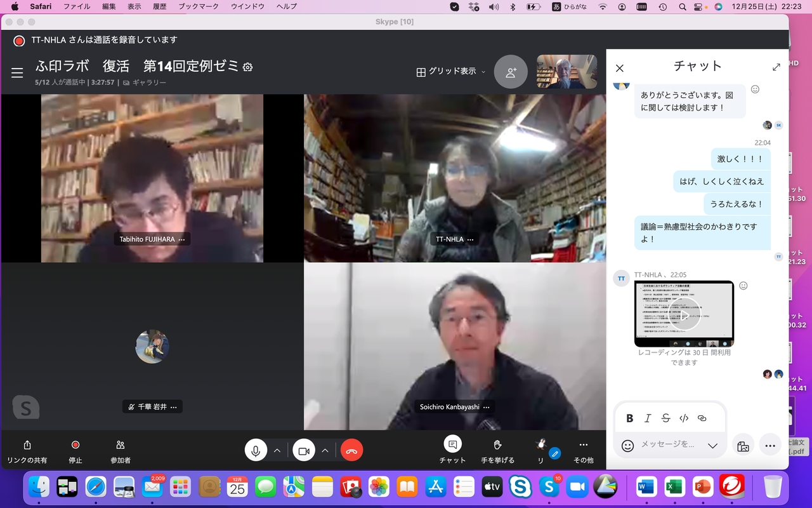
Task: Open options for 千華 岩井's tile
Action: [173, 407]
